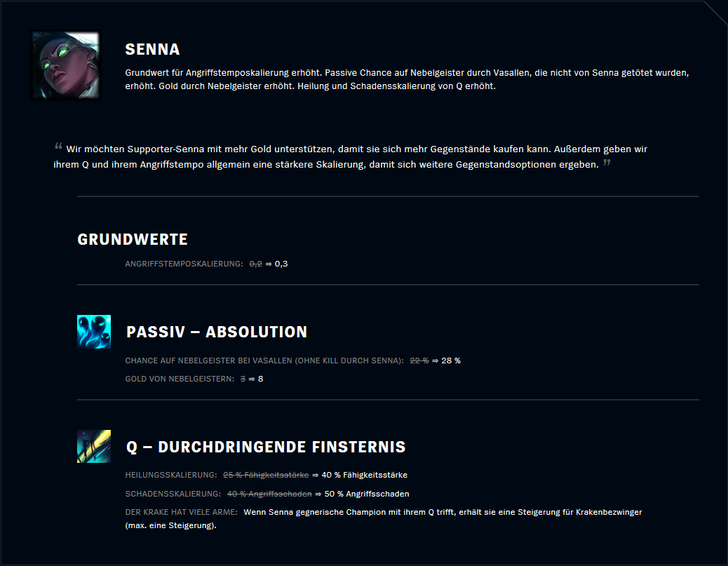The width and height of the screenshot is (728, 566).
Task: Click the Heilungsskalierung label
Action: (x=171, y=475)
